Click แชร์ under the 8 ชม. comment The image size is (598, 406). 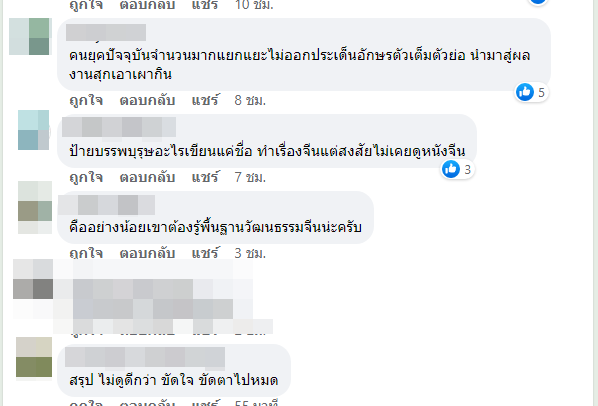tap(205, 100)
